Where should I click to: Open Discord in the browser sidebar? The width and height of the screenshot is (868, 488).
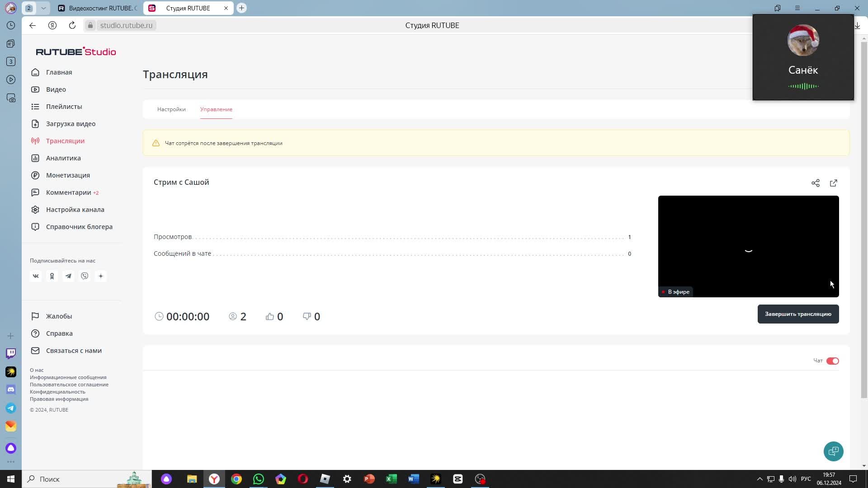pyautogui.click(x=11, y=389)
